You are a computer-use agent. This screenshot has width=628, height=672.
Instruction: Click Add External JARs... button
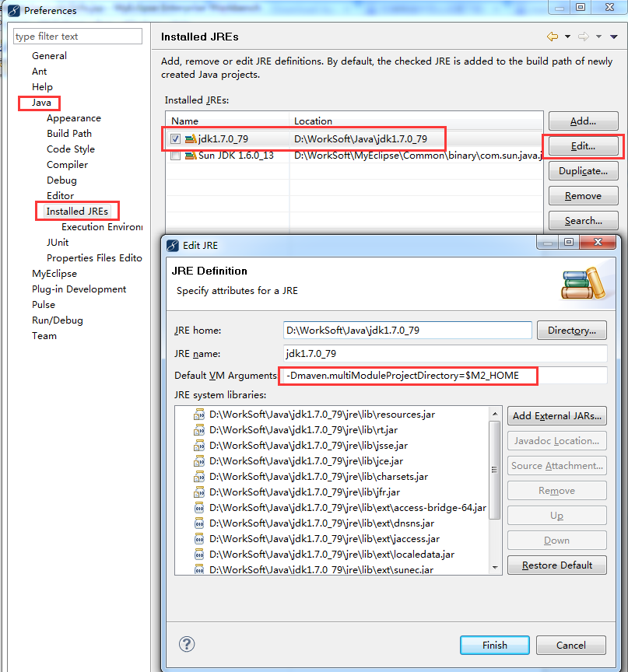557,415
